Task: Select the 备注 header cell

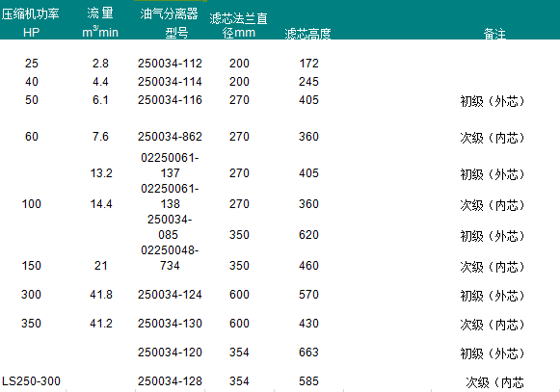Action: (x=494, y=34)
